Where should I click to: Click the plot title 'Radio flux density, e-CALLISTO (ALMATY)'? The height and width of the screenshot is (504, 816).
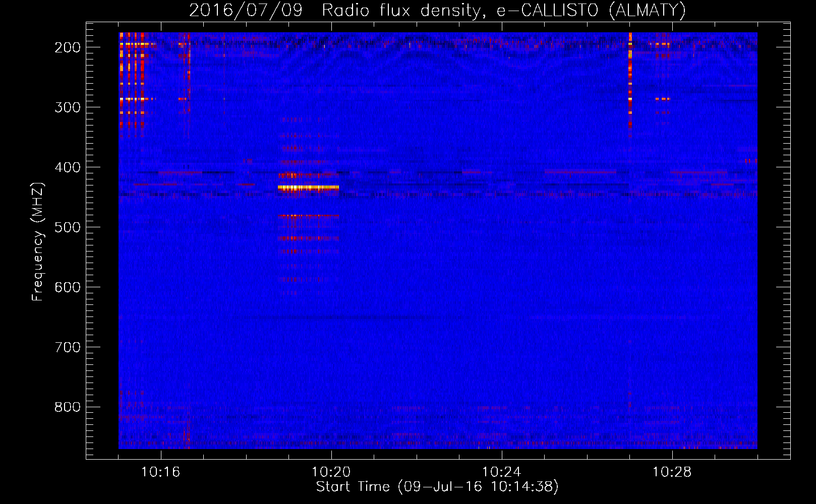point(504,10)
